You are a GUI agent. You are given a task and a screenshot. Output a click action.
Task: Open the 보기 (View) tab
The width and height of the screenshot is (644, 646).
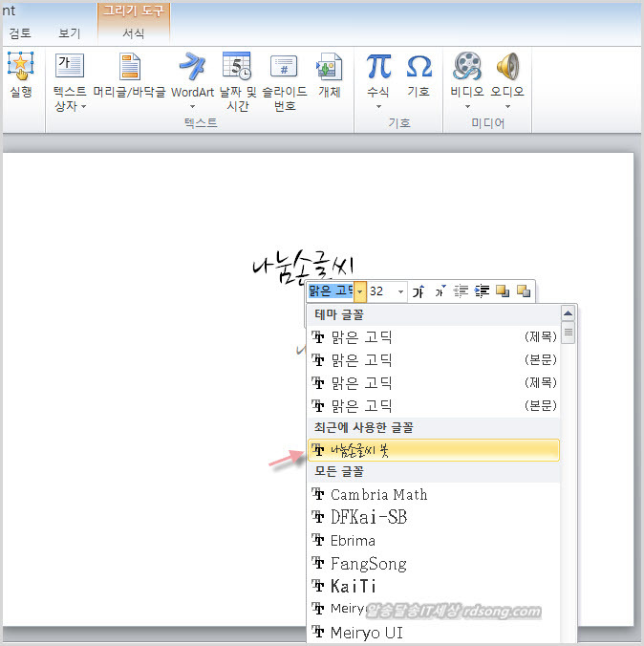coord(70,33)
